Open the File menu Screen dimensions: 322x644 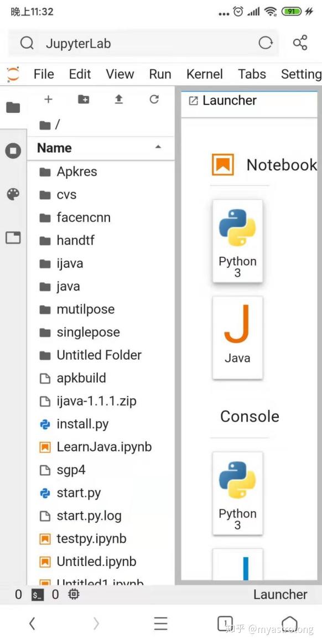click(x=43, y=74)
